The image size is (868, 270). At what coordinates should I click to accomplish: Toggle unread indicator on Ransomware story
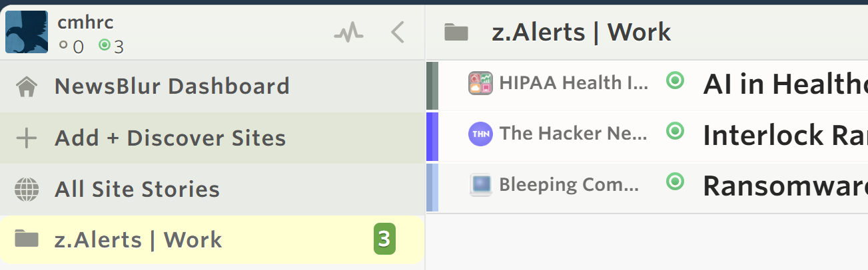(x=675, y=182)
